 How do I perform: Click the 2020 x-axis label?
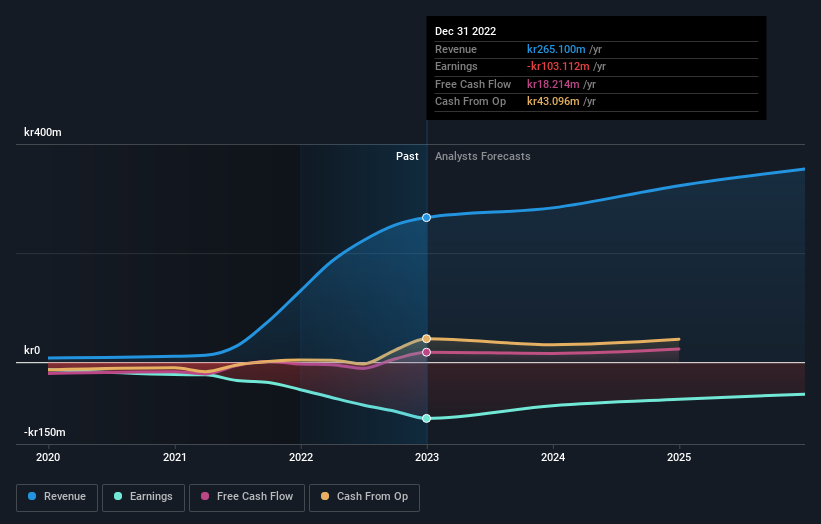48,458
